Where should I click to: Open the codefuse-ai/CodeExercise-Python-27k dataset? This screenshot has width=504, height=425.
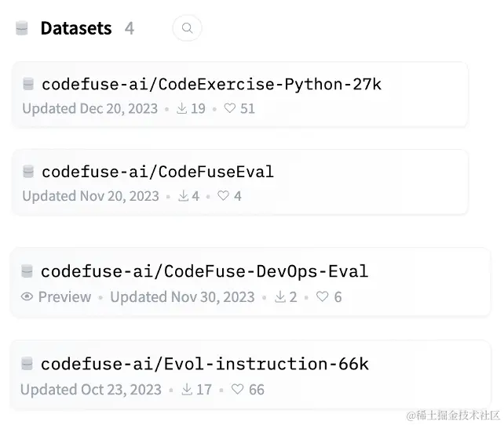click(x=211, y=85)
